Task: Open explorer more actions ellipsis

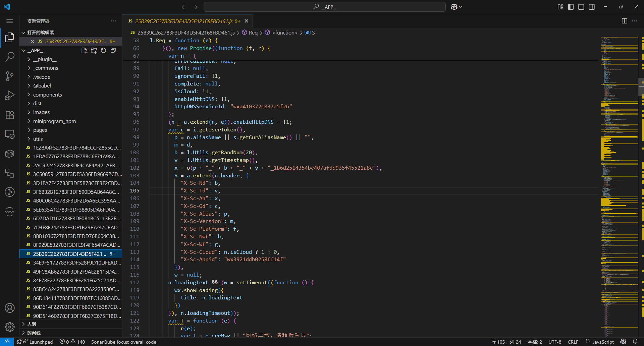Action: click(x=113, y=21)
